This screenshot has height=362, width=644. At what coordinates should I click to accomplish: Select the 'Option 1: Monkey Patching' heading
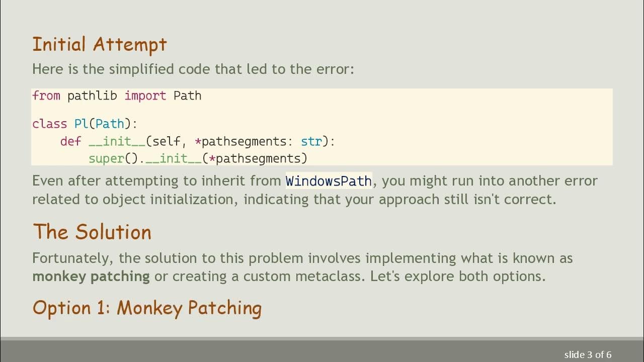147,308
